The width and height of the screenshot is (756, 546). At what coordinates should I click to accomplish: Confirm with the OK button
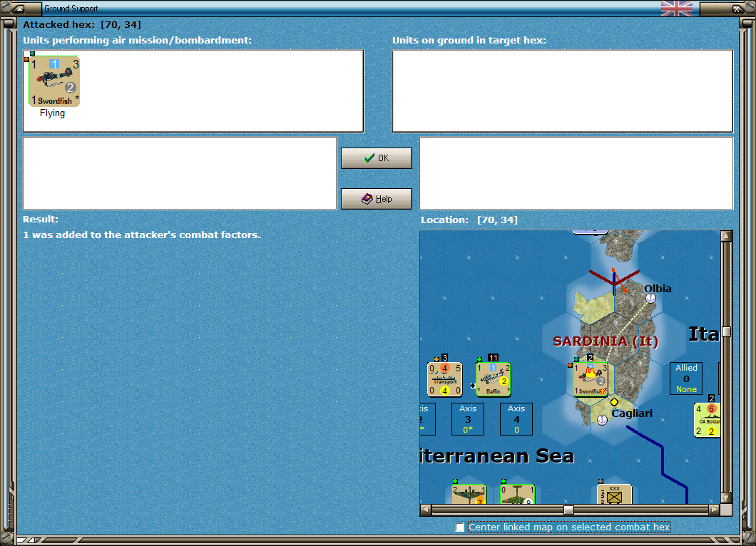(x=377, y=158)
